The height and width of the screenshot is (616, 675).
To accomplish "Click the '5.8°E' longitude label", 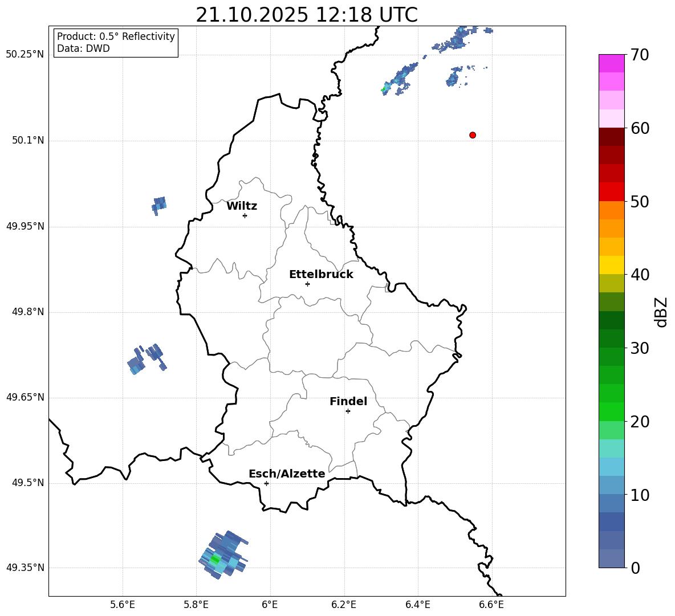I will [x=196, y=605].
